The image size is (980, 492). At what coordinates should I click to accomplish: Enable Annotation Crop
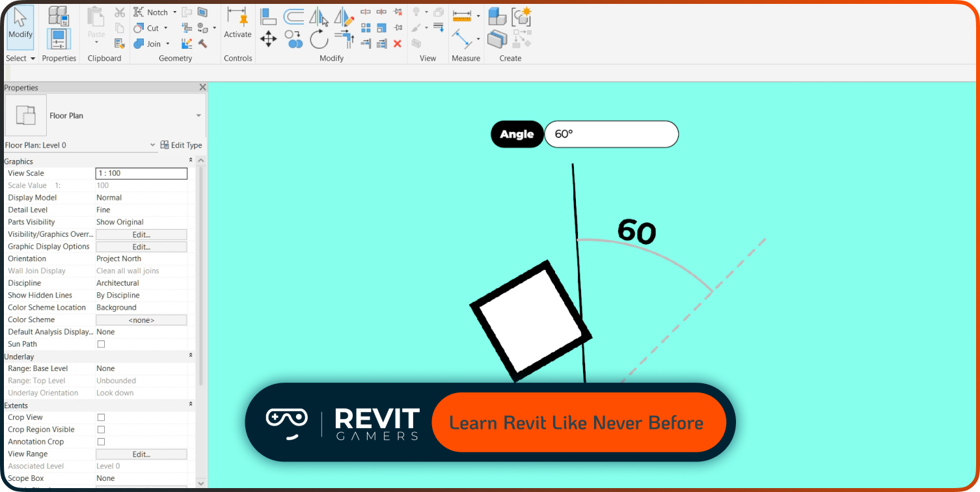(x=101, y=441)
